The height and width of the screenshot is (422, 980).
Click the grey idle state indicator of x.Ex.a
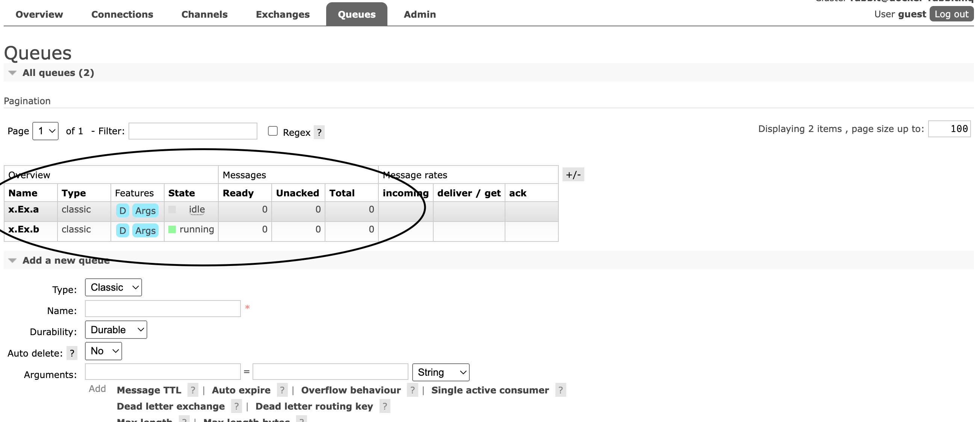tap(172, 209)
